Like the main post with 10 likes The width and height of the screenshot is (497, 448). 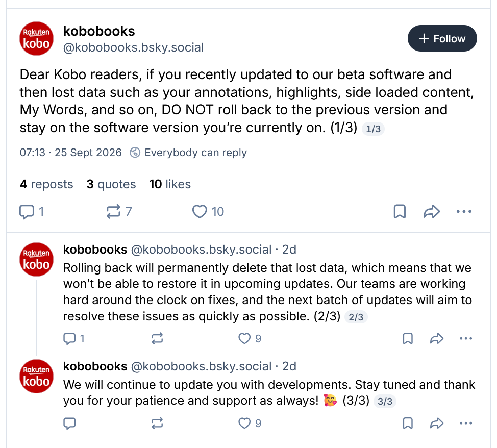pos(208,211)
